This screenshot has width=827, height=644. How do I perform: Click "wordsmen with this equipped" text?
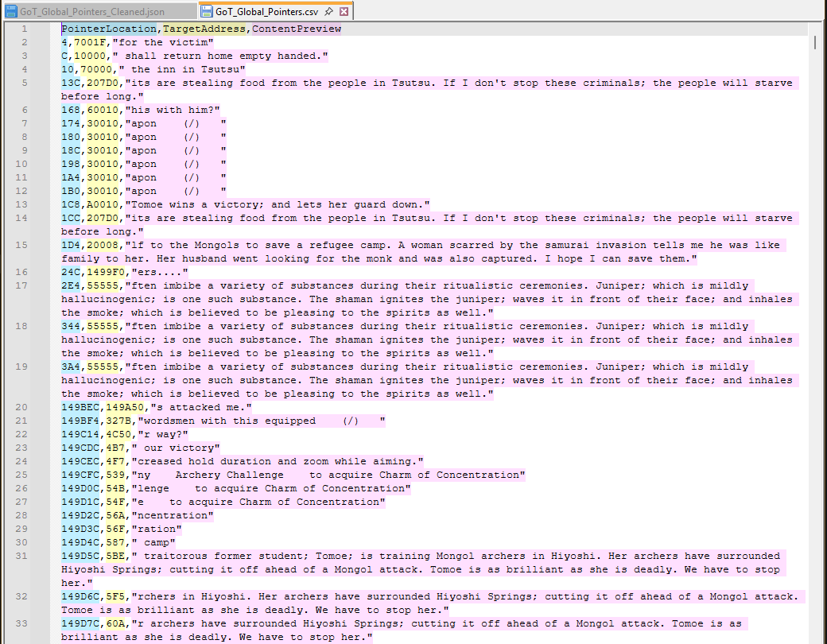pyautogui.click(x=230, y=421)
